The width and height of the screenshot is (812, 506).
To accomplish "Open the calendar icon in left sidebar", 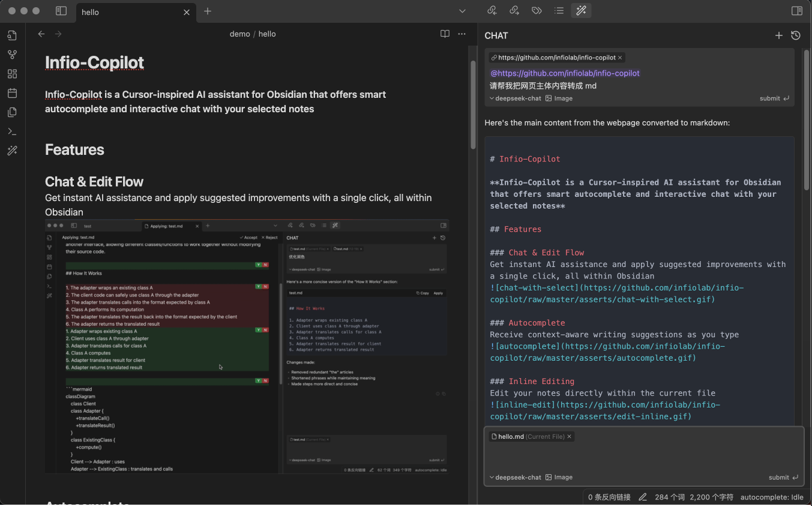I will point(12,92).
